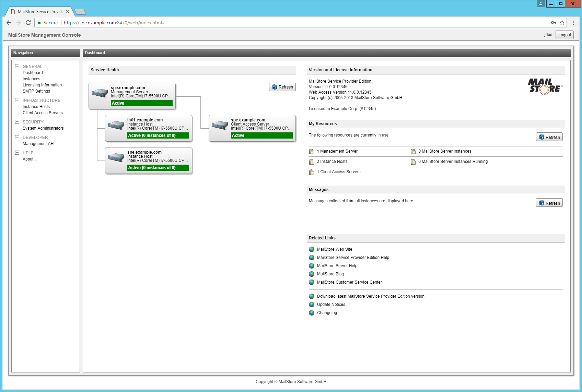Open Management API in the navigation
582x392 pixels.
click(x=38, y=144)
